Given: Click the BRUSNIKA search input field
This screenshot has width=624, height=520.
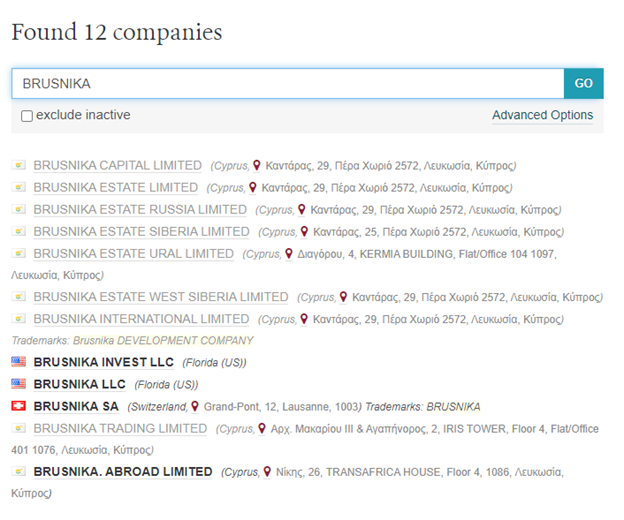Looking at the screenshot, I should click(286, 84).
